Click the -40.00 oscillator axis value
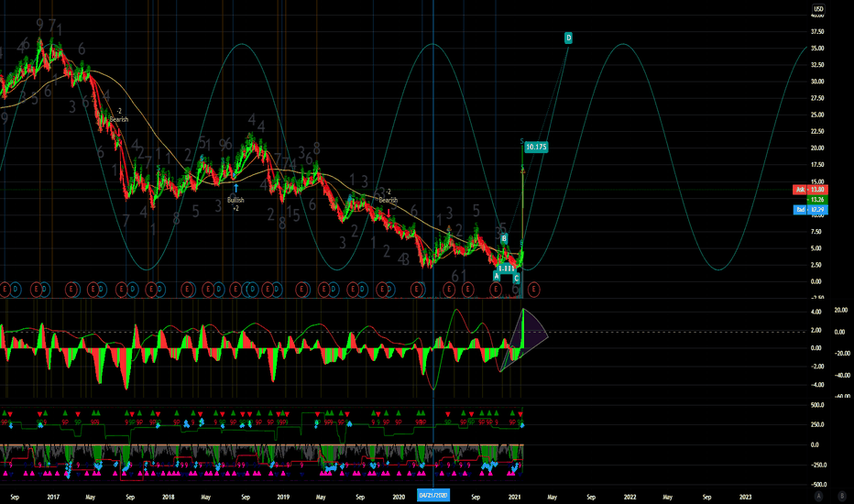Screen dimensions: 854x504 point(842,376)
